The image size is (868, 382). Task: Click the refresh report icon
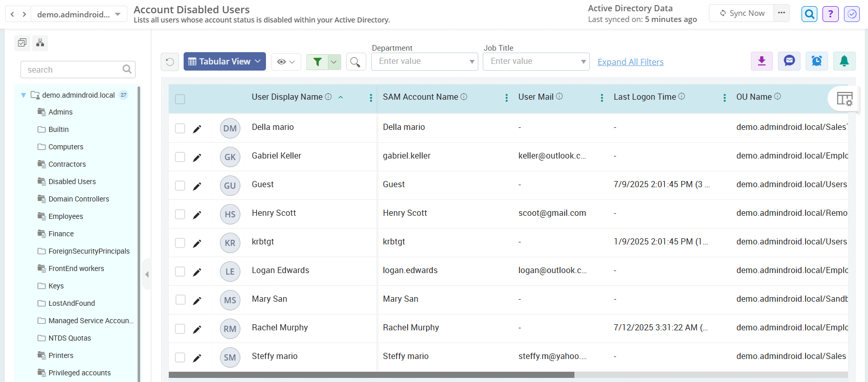point(170,61)
